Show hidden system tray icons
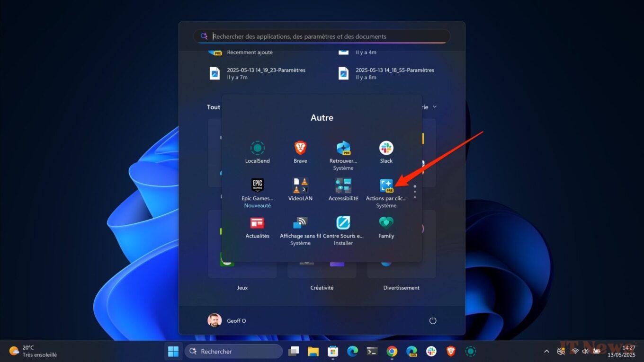The image size is (644, 362). pos(546,351)
